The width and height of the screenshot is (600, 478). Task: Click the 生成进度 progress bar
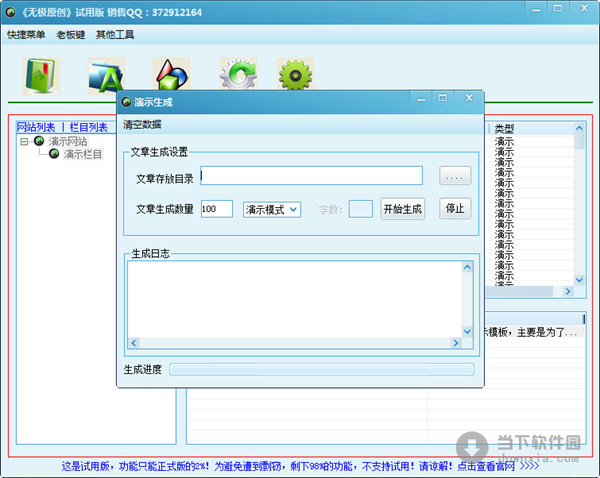coord(321,369)
